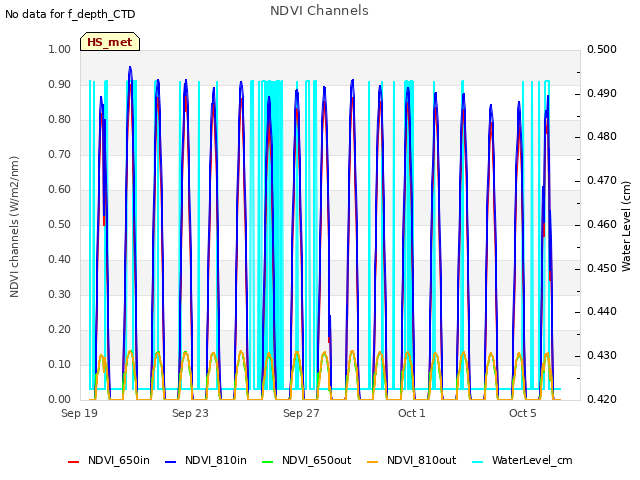Image resolution: width=640 pixels, height=480 pixels.
Task: Click the 0.500 right axis value
Action: [602, 49]
